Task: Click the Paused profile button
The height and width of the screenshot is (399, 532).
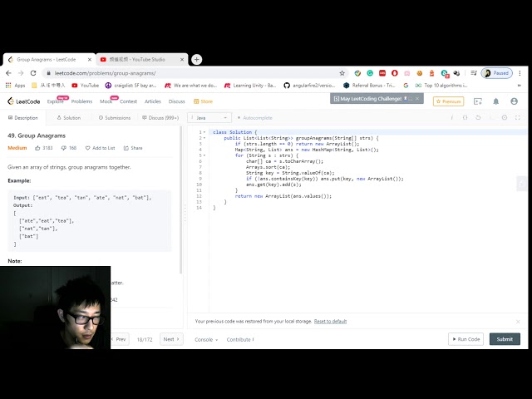Action: (x=497, y=73)
